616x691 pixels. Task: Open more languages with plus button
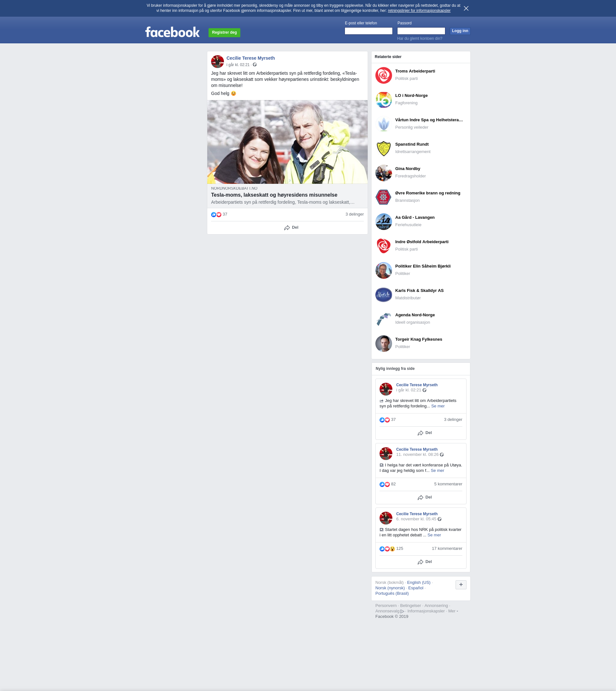(x=461, y=584)
